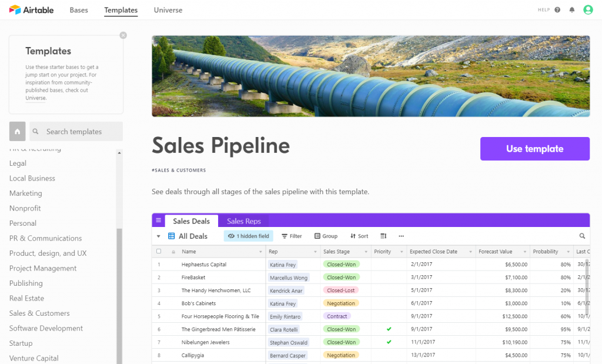Viewport: 602px width, 364px height.
Task: Open the more options ellipsis
Action: click(x=401, y=236)
